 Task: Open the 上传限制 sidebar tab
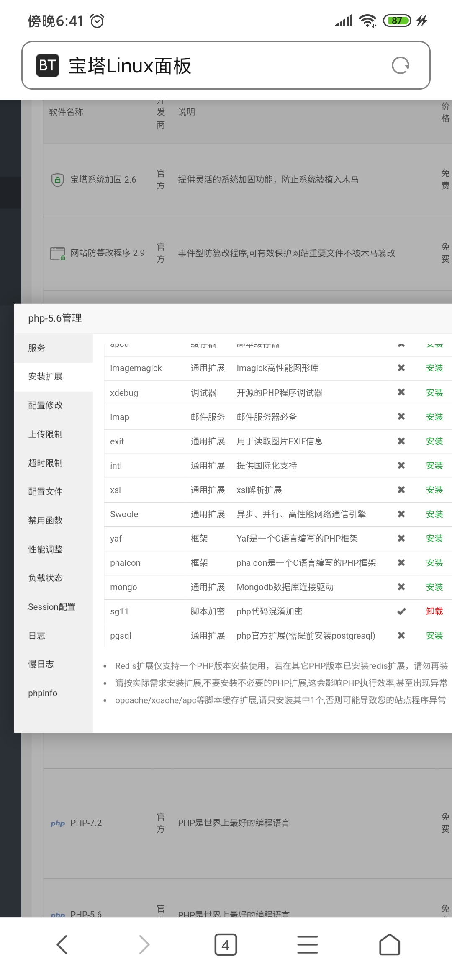coord(54,434)
